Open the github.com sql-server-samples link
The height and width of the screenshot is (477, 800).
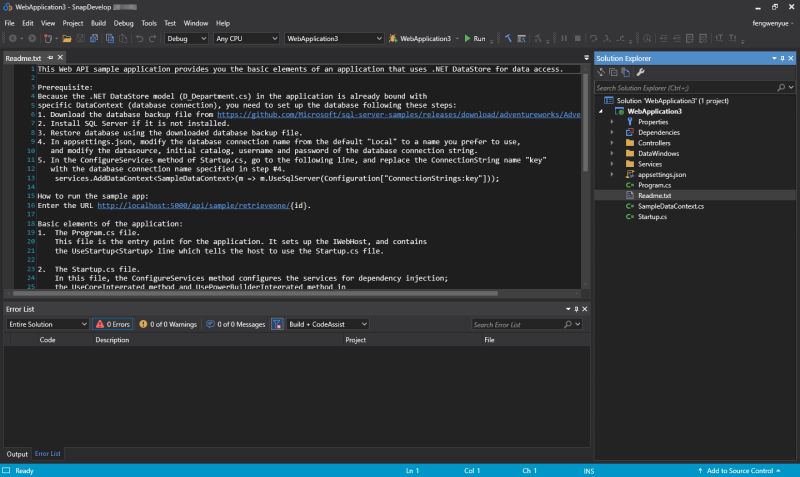click(399, 114)
